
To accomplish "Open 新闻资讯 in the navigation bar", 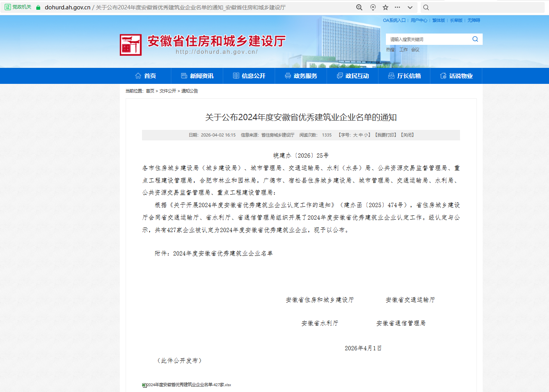I will point(197,76).
